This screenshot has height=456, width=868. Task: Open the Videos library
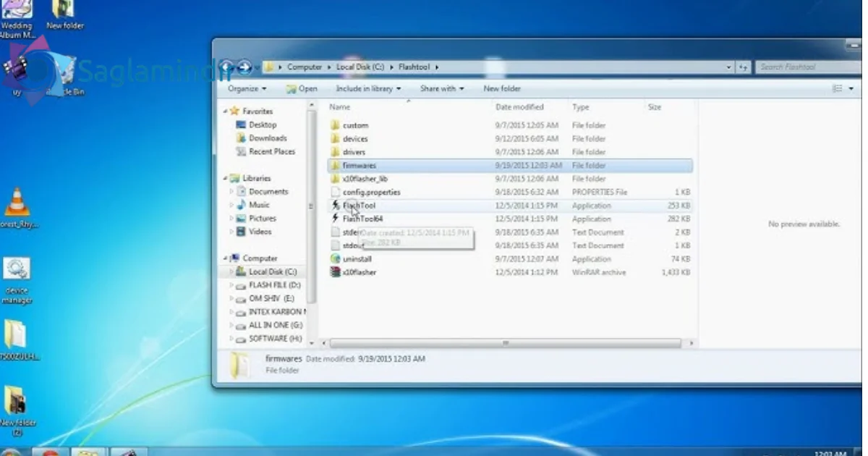[260, 232]
